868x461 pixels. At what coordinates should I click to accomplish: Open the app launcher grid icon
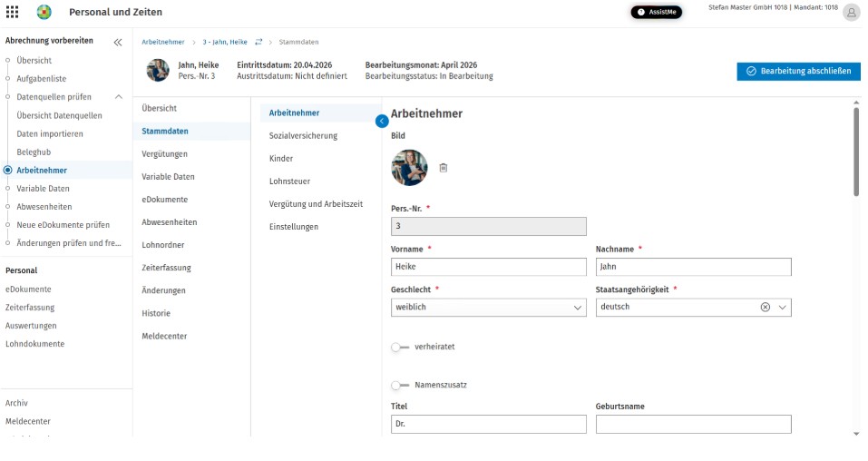click(12, 12)
